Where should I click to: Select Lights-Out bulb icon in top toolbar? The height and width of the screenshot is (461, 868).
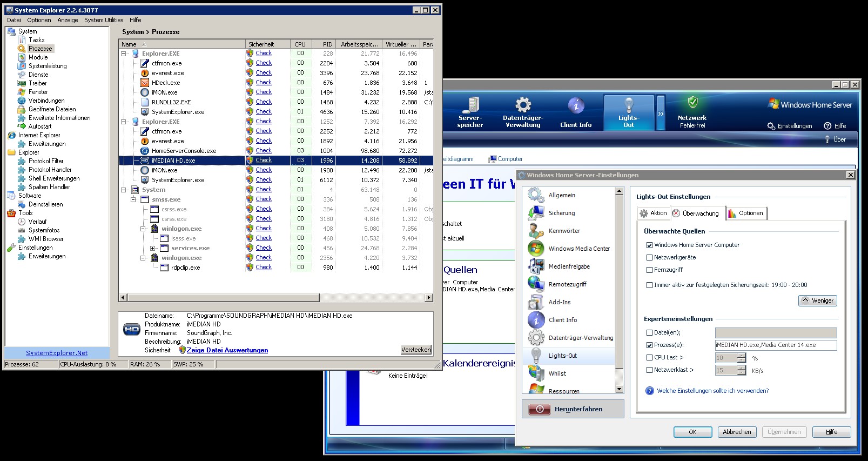[629, 105]
